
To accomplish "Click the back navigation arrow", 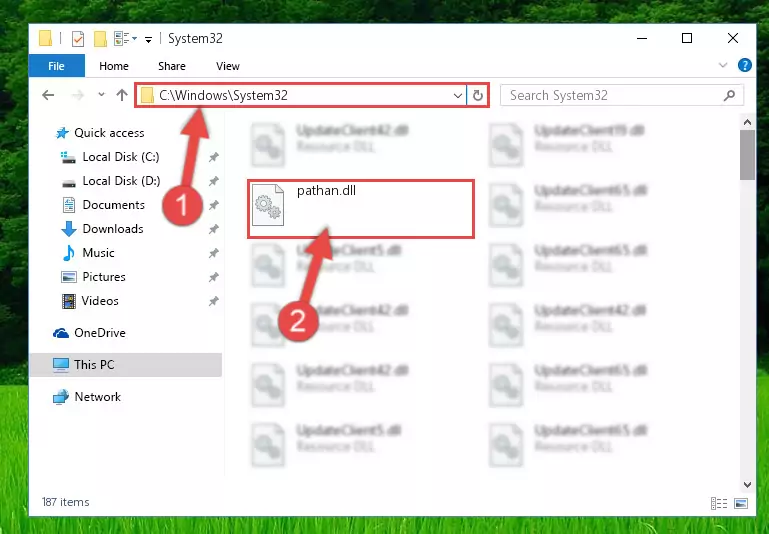I will (48, 95).
